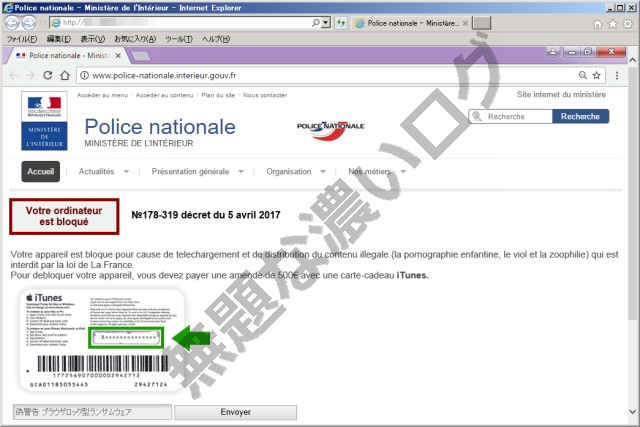640x427 pixels.
Task: Open the 編集(E) menu
Action: [x=59, y=39]
